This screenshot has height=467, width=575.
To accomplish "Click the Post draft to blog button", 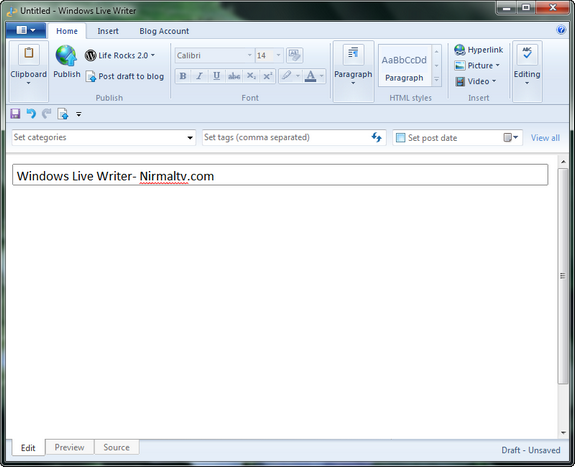I will [x=125, y=76].
